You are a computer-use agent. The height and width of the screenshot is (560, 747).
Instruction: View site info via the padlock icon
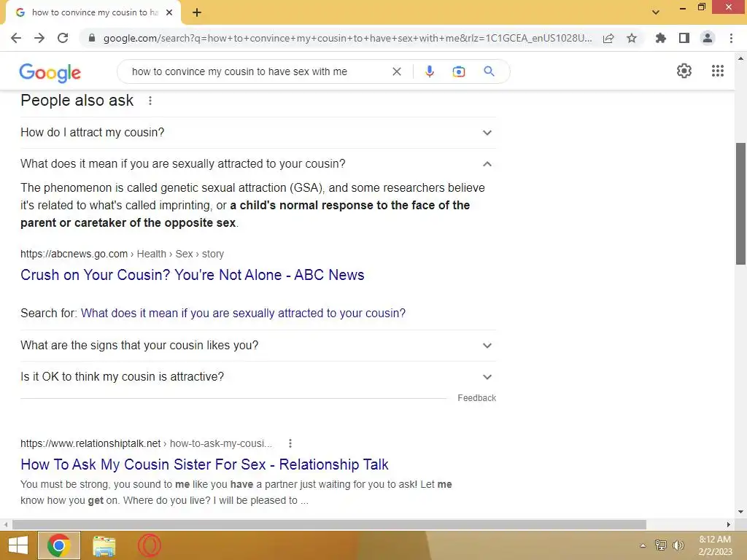[92, 38]
